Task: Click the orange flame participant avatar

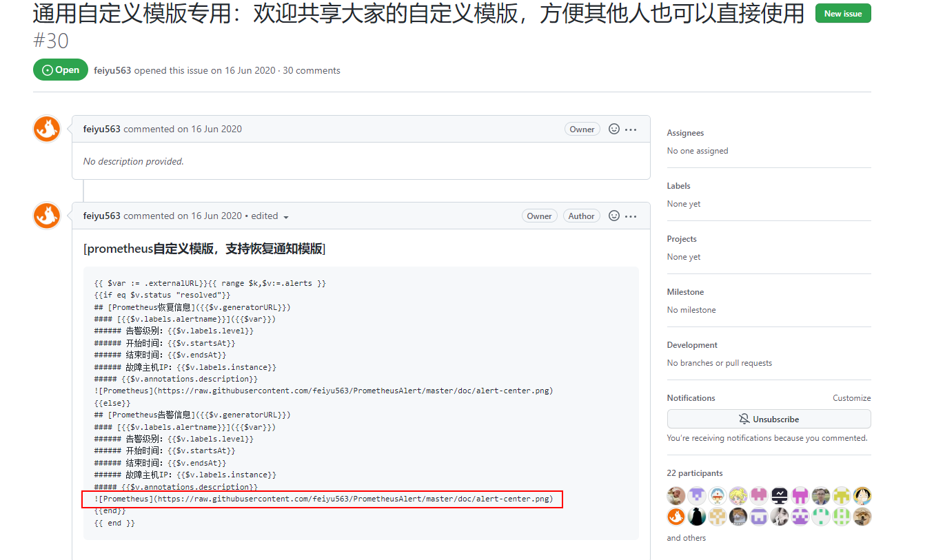Action: (676, 515)
